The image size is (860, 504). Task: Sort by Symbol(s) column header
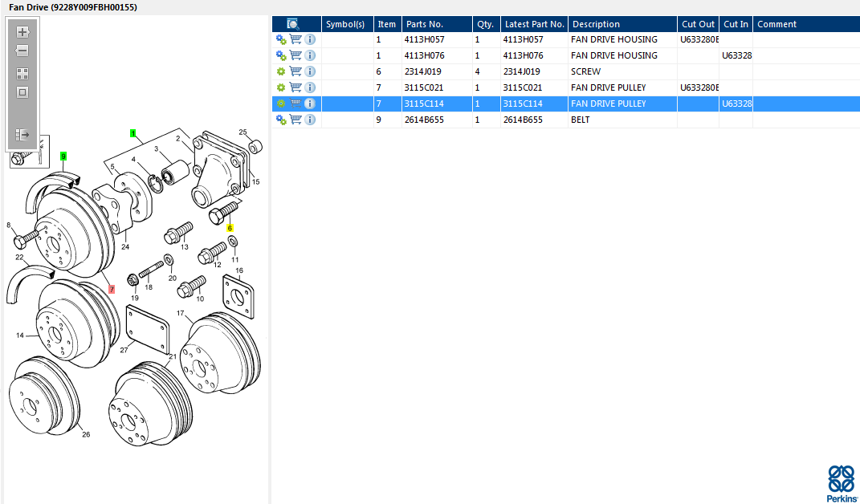[x=348, y=24]
